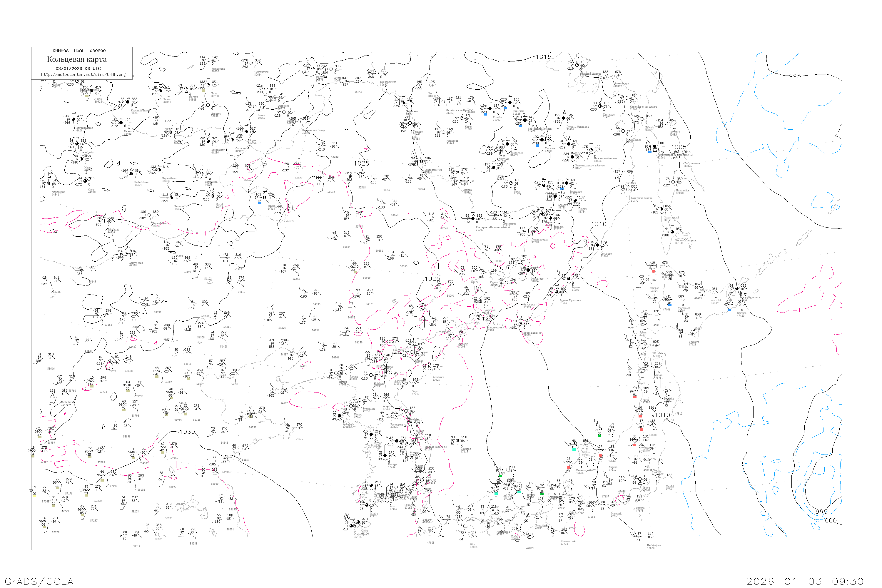Click the filled station circle at Южно-Сахалинск
The width and height of the screenshot is (882, 588).
(x=672, y=232)
